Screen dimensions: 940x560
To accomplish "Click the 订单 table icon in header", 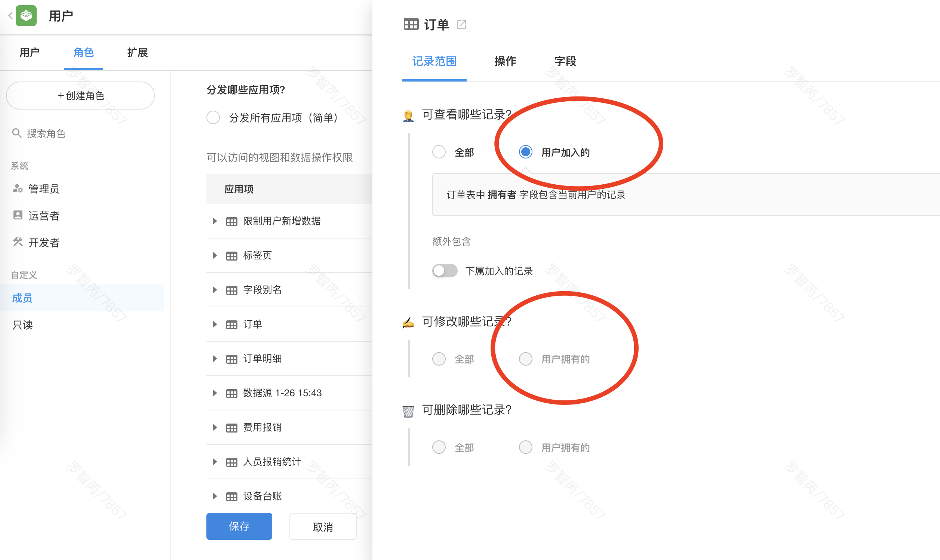I will (411, 25).
